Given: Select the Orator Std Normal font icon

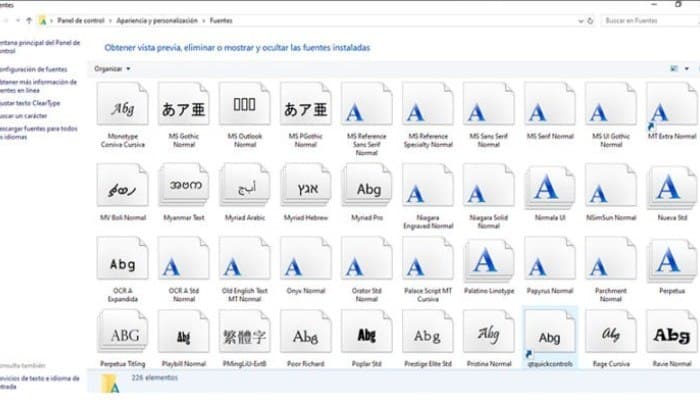Looking at the screenshot, I should point(367,259).
